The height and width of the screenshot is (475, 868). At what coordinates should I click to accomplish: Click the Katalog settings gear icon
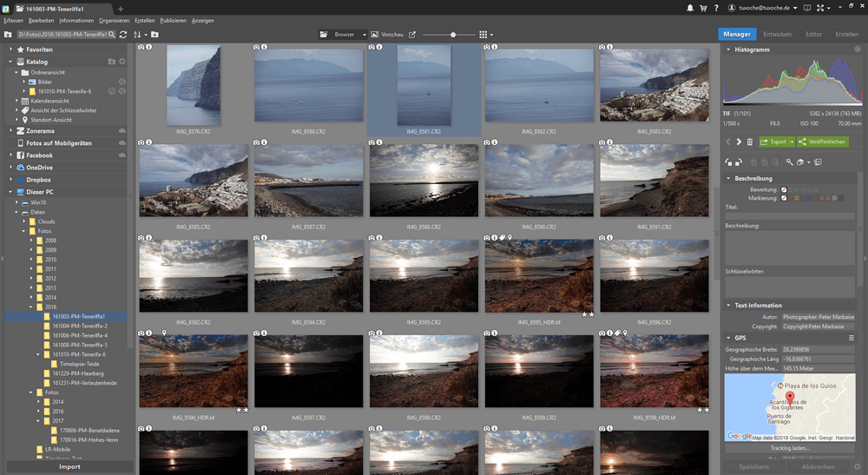click(122, 62)
